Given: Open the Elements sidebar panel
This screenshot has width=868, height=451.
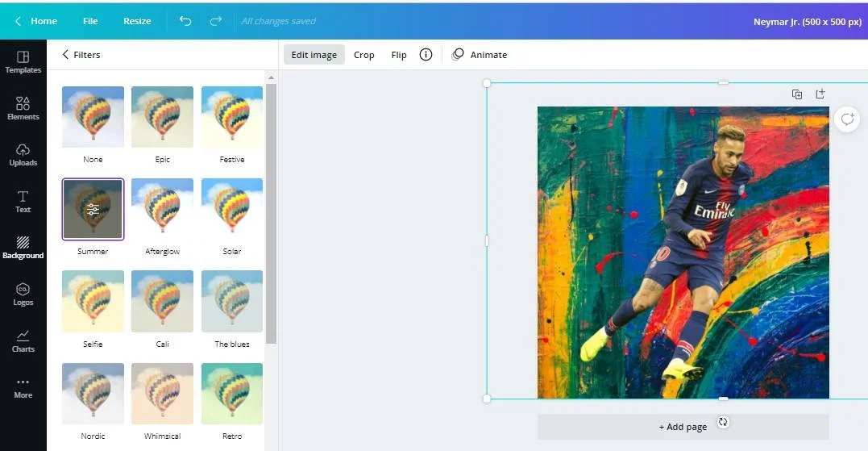Looking at the screenshot, I should (23, 109).
